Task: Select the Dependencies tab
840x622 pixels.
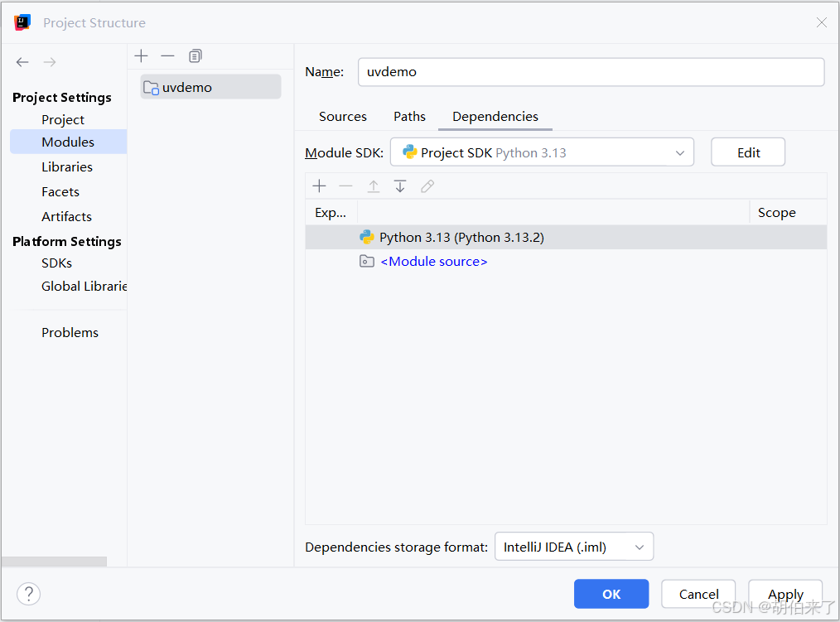Action: [495, 116]
